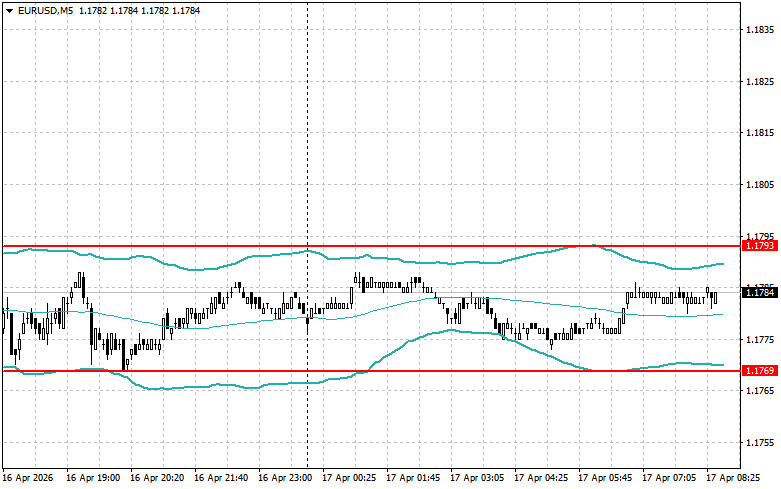
Task: Click the 17 Apr 01:45 time label
Action: pyautogui.click(x=413, y=478)
